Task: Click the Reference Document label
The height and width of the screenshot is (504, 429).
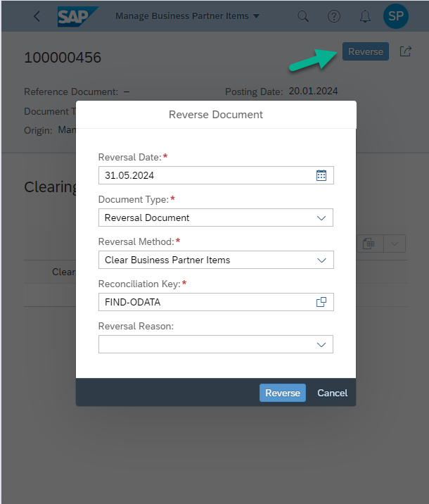Action: click(71, 92)
